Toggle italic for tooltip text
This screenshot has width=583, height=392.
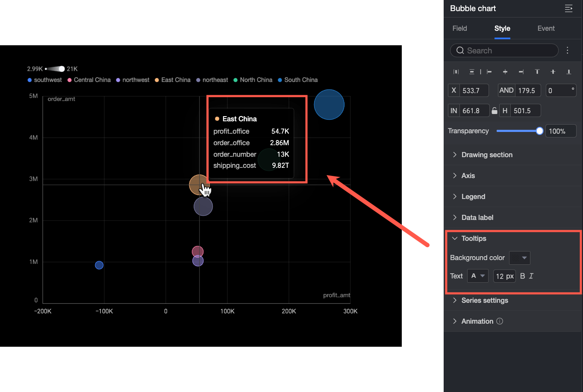click(531, 276)
